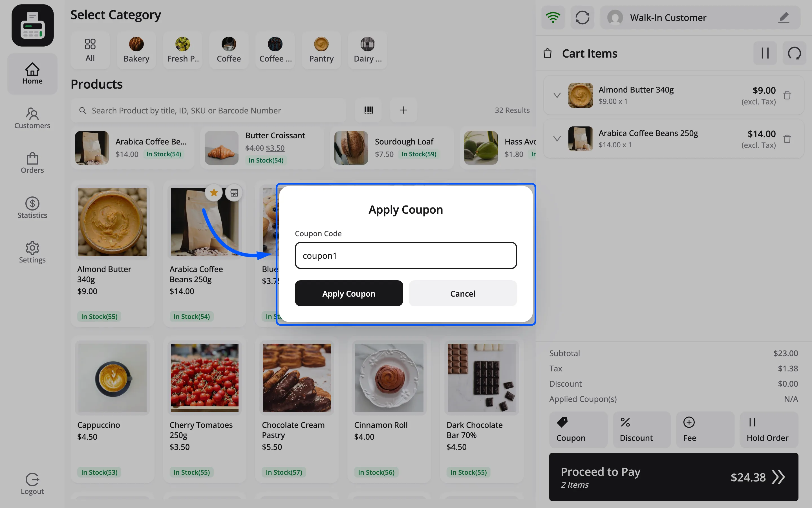This screenshot has width=812, height=508.
Task: Click the Sourdough Loaf quick item
Action: click(392, 148)
